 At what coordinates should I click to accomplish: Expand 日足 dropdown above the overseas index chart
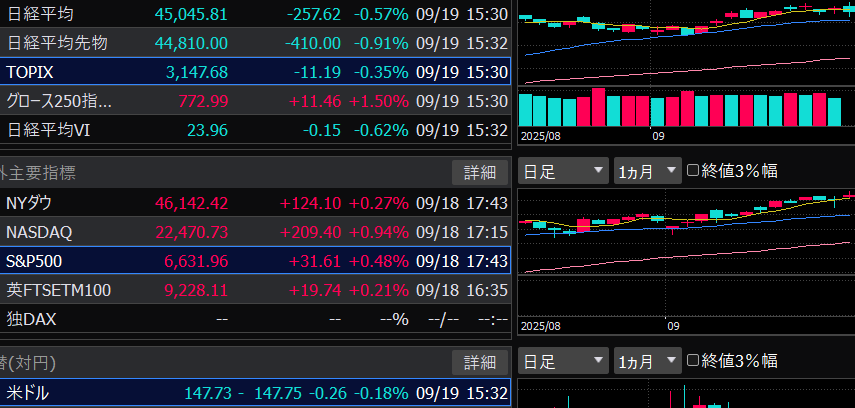tap(562, 171)
